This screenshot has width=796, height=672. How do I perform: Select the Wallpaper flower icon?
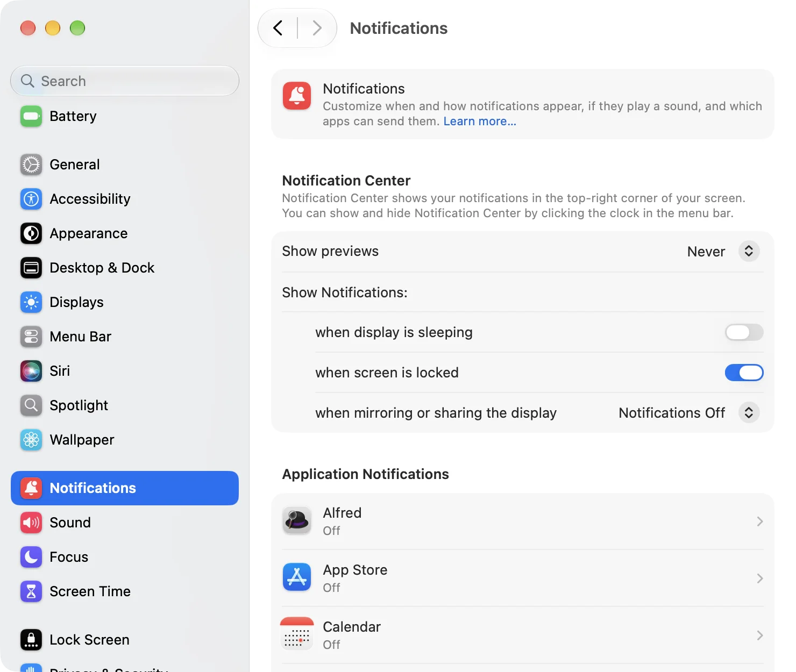click(x=31, y=440)
